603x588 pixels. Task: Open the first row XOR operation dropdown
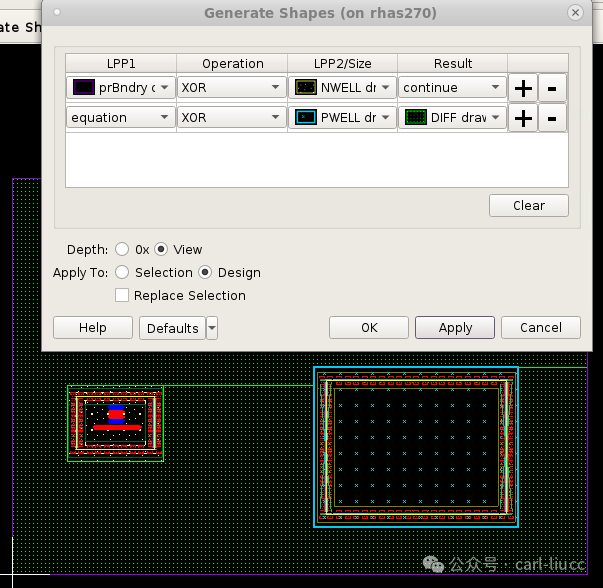point(232,88)
